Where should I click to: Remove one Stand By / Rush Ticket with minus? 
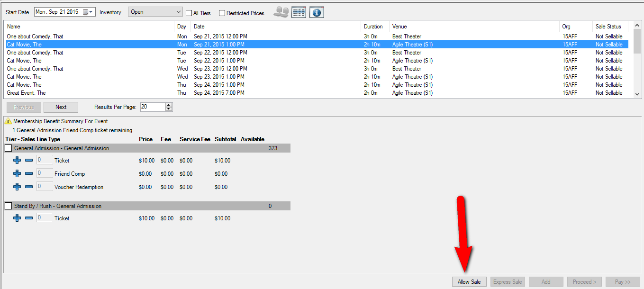29,218
